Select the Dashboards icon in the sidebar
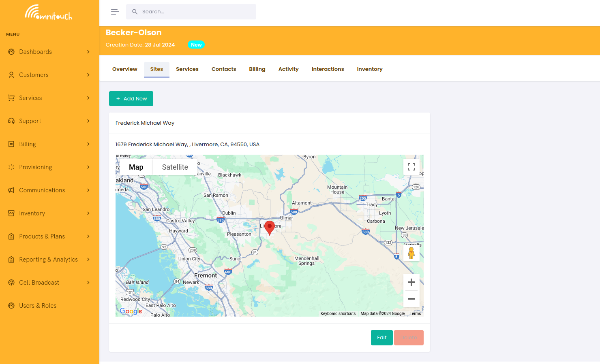 point(12,52)
